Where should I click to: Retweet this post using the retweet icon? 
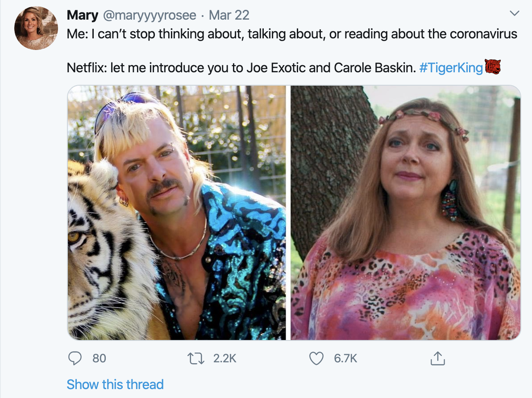click(x=197, y=358)
